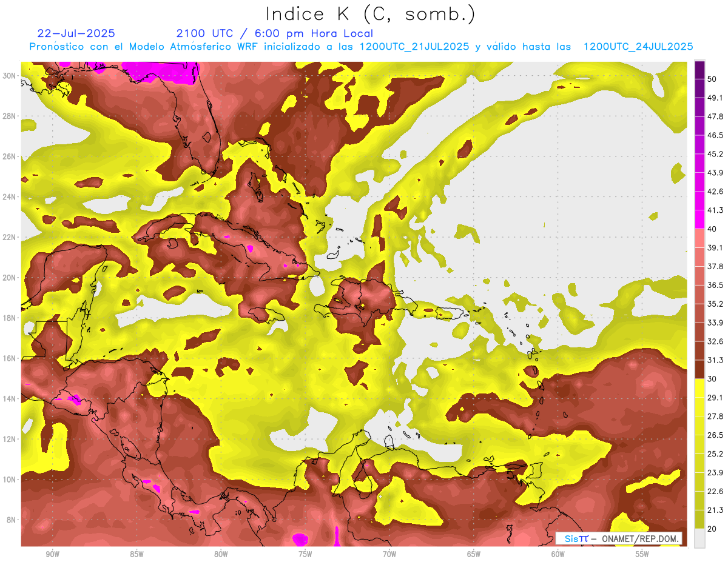728x562 pixels.
Task: Pick the colorbar minimum value 20
Action: (x=712, y=529)
